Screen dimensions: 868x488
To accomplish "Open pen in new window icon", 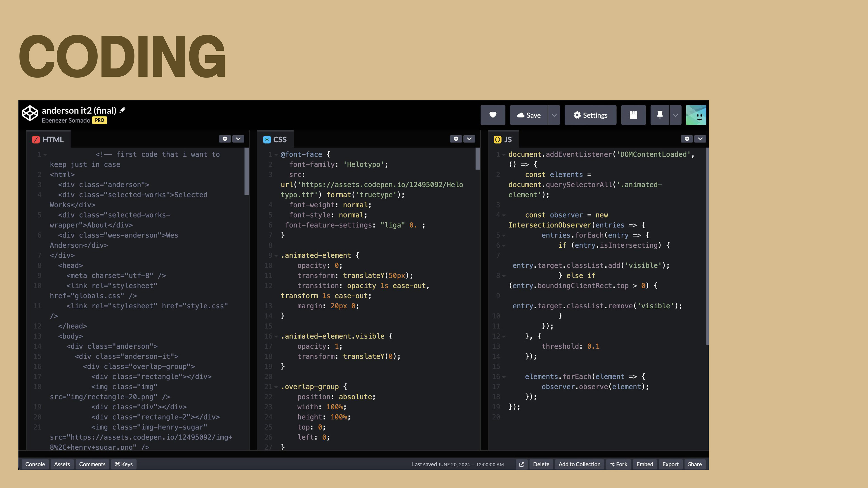I will (x=521, y=465).
